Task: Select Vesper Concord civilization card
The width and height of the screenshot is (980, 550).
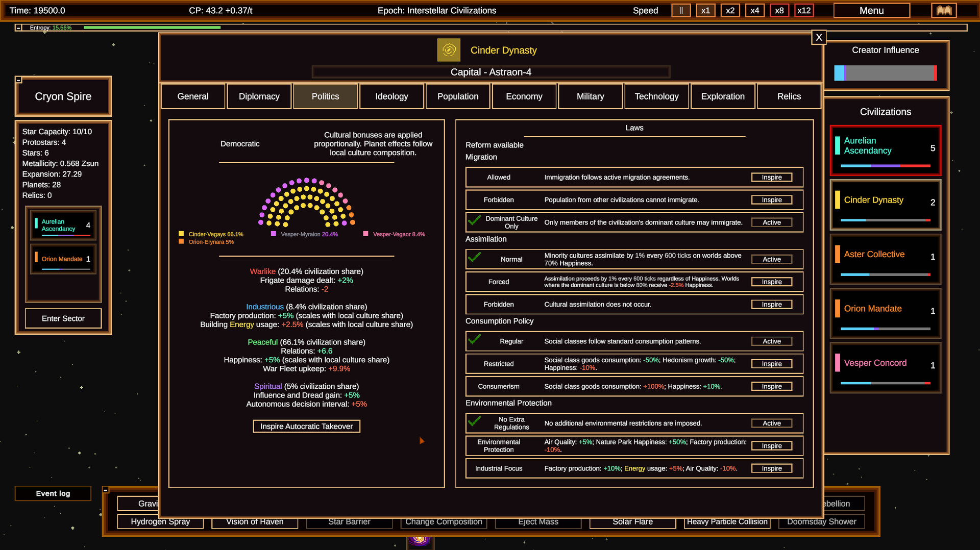Action: tap(885, 367)
